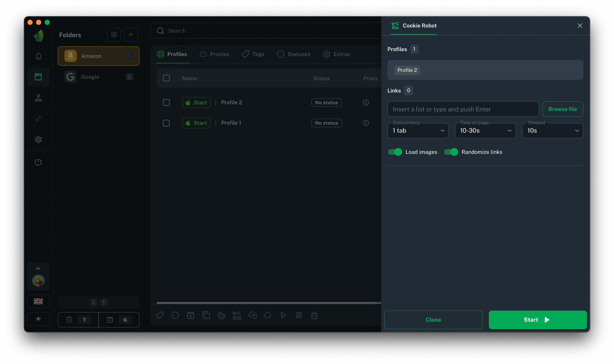Switch to the Proxies tab

click(x=214, y=54)
